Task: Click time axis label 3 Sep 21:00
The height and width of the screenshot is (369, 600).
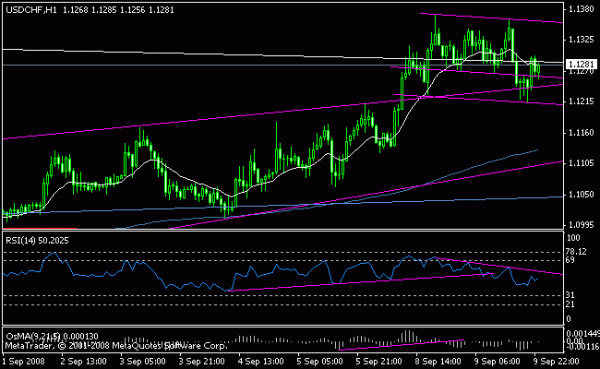Action: [202, 361]
